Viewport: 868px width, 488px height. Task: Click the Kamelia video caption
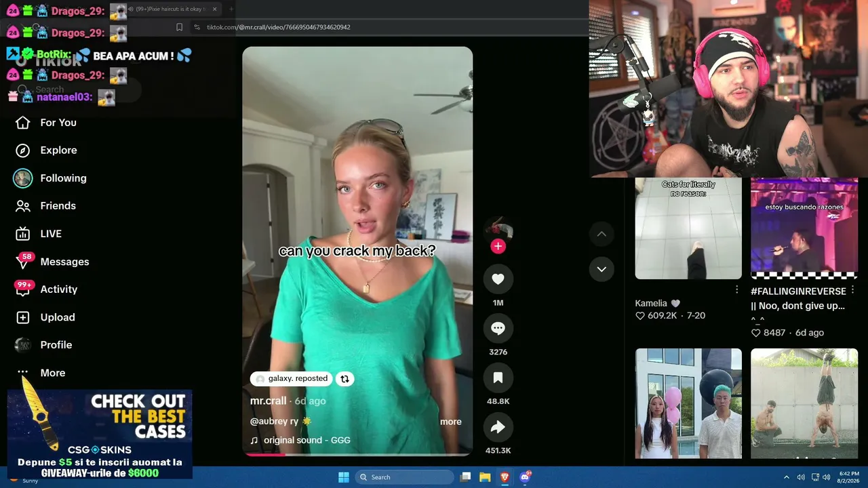click(x=657, y=303)
